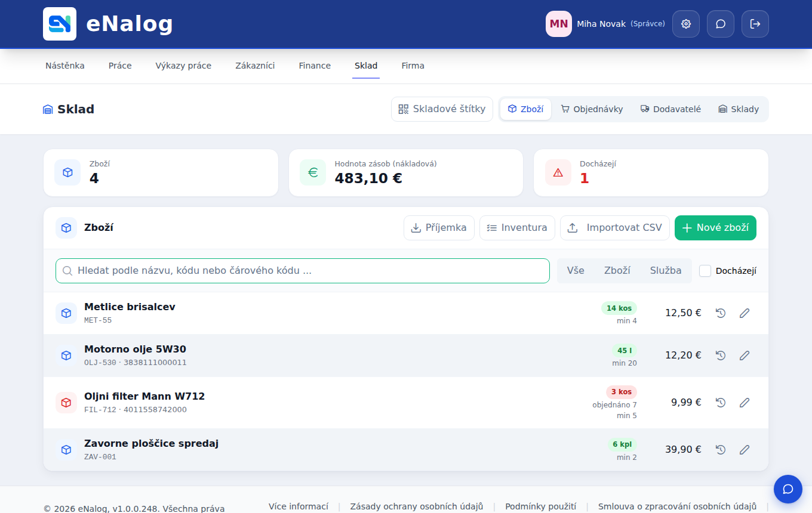Image resolution: width=812 pixels, height=513 pixels.
Task: Click Importovat CSV
Action: (x=615, y=228)
